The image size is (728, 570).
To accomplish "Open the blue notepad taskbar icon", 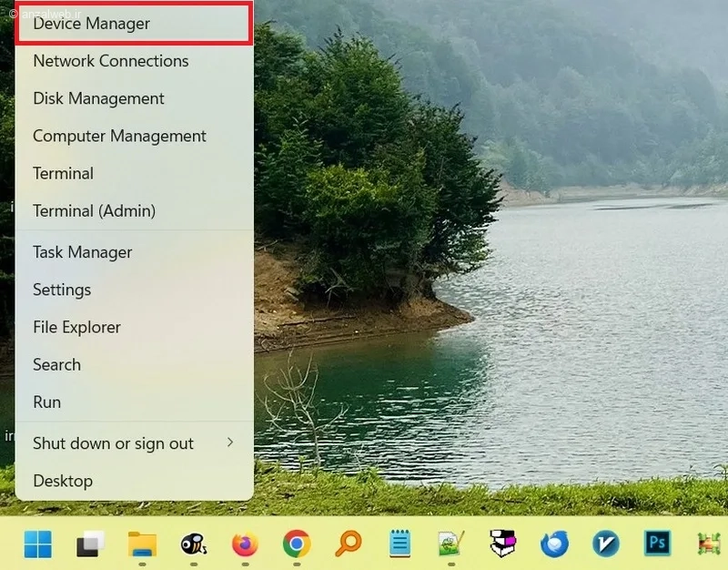I will [x=399, y=543].
